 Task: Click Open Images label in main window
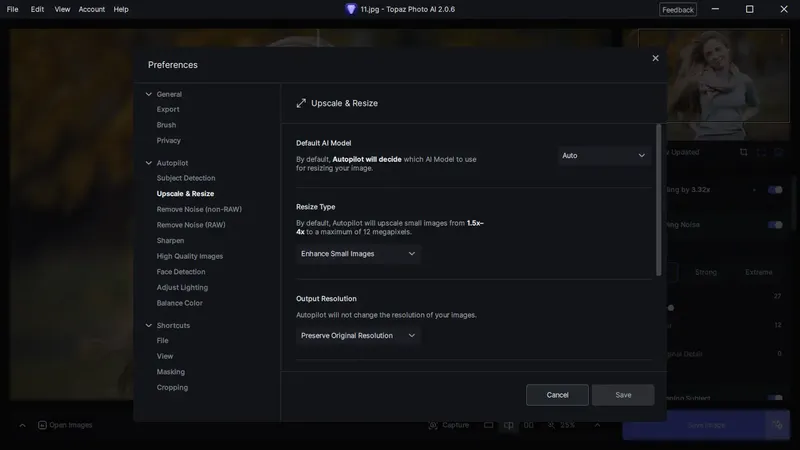[x=70, y=425]
